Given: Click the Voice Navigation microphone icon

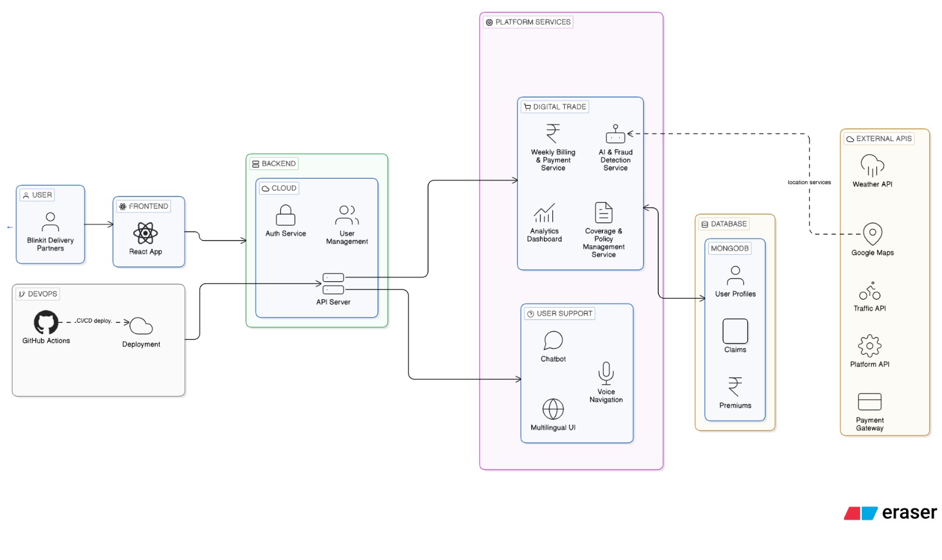Looking at the screenshot, I should coord(606,374).
